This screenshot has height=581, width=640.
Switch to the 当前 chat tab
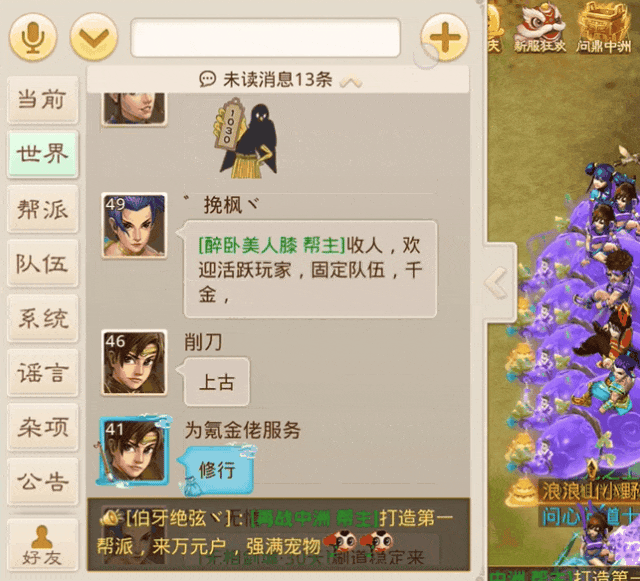click(x=42, y=100)
